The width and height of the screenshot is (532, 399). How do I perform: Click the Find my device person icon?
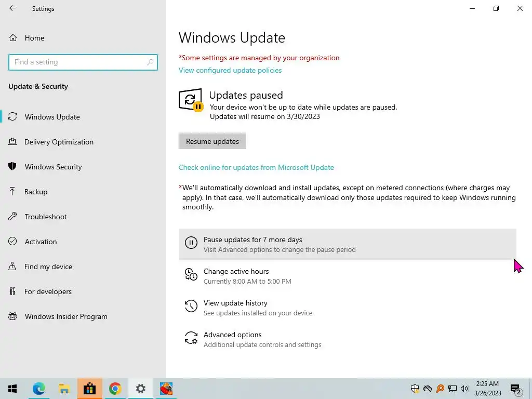(12, 267)
